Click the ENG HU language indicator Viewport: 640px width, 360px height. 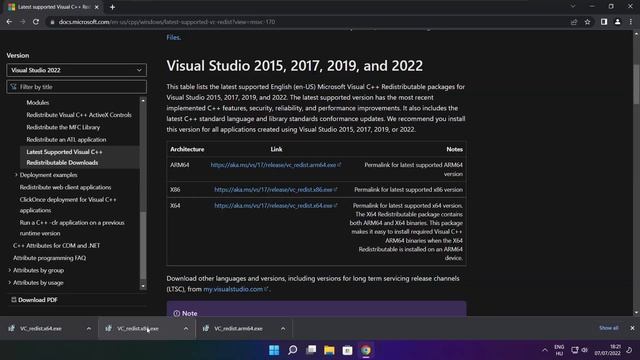559,350
